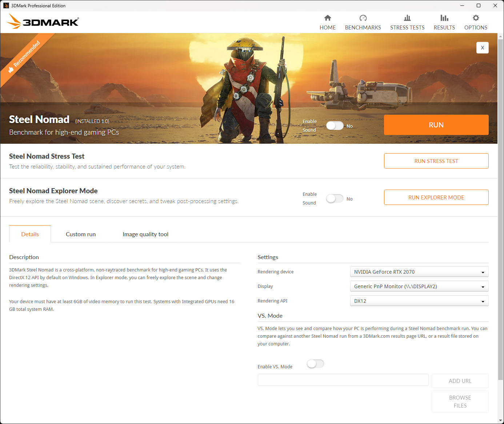Click the Description heading

point(24,257)
